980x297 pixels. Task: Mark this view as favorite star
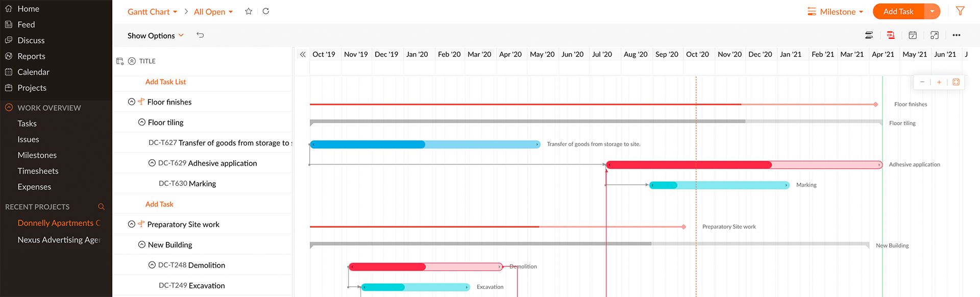pos(249,11)
